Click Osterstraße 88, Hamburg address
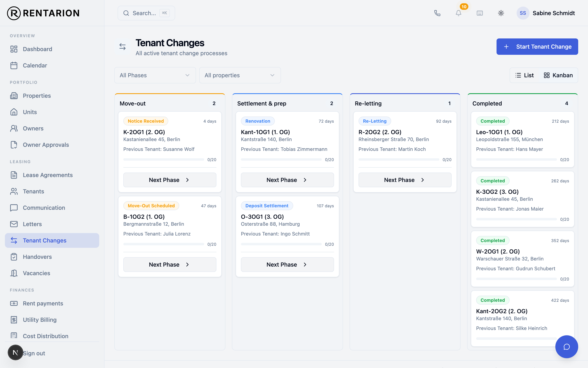 click(x=270, y=224)
